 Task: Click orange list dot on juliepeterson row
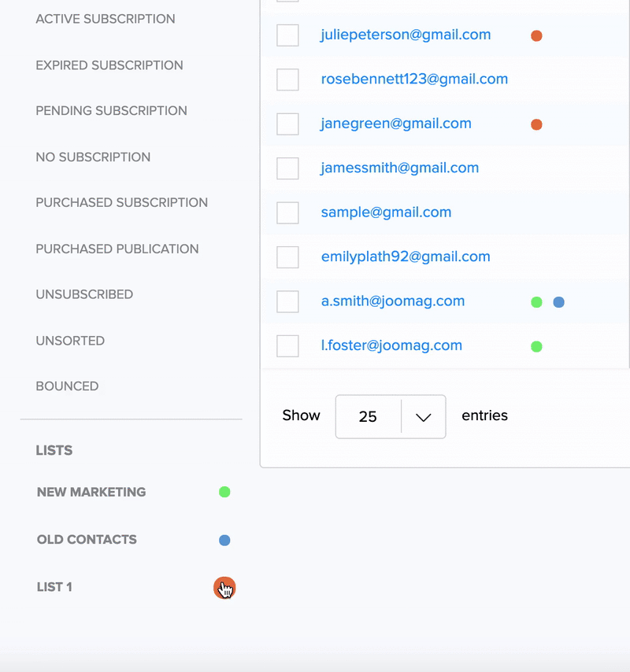(536, 35)
